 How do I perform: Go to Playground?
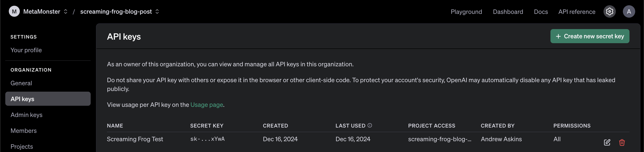click(466, 12)
